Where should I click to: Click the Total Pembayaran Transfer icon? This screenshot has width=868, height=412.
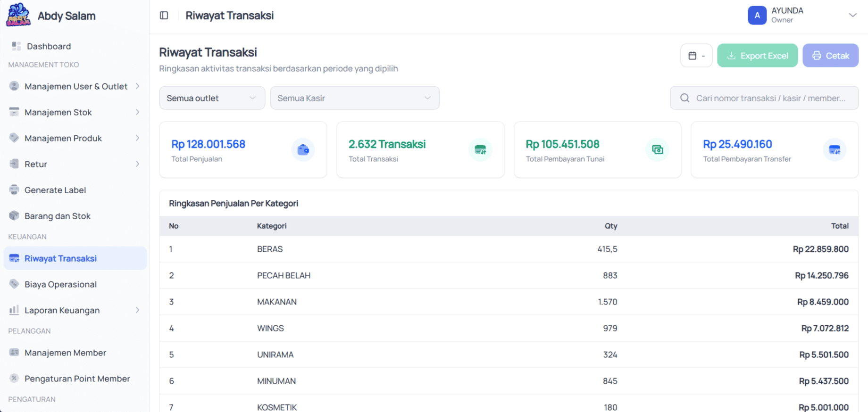coord(835,150)
